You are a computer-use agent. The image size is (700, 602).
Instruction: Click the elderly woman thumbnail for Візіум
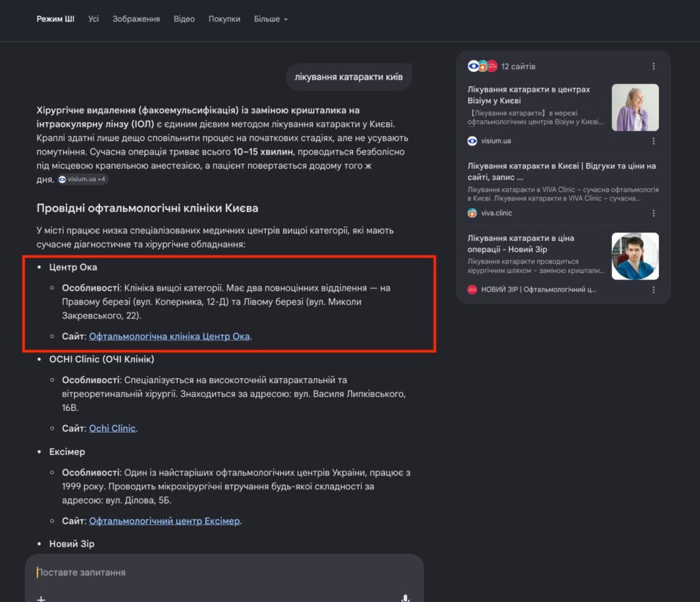[x=635, y=107]
